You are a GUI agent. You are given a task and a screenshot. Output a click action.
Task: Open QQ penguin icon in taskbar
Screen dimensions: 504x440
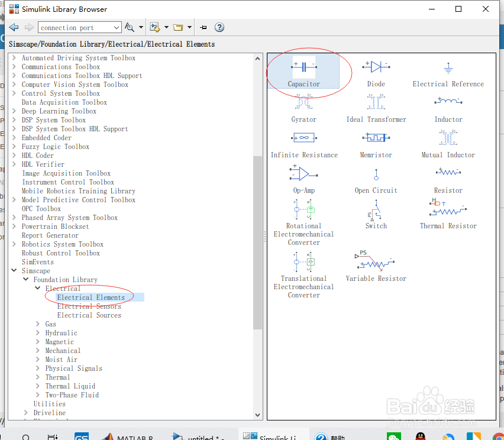pyautogui.click(x=421, y=436)
